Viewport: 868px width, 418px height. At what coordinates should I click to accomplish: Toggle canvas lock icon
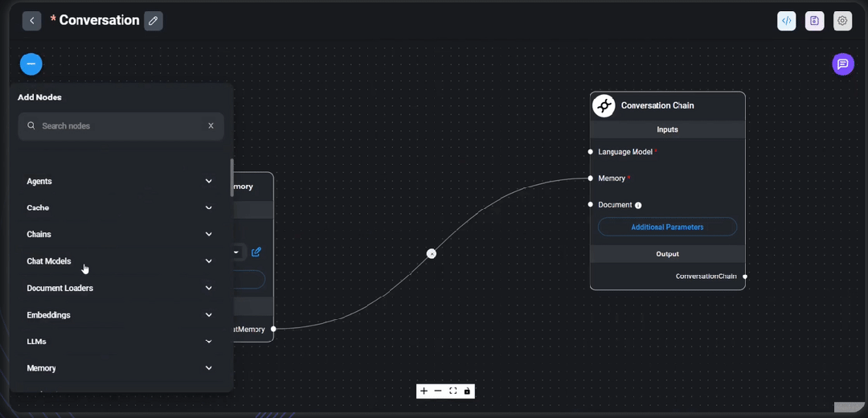[x=467, y=391]
